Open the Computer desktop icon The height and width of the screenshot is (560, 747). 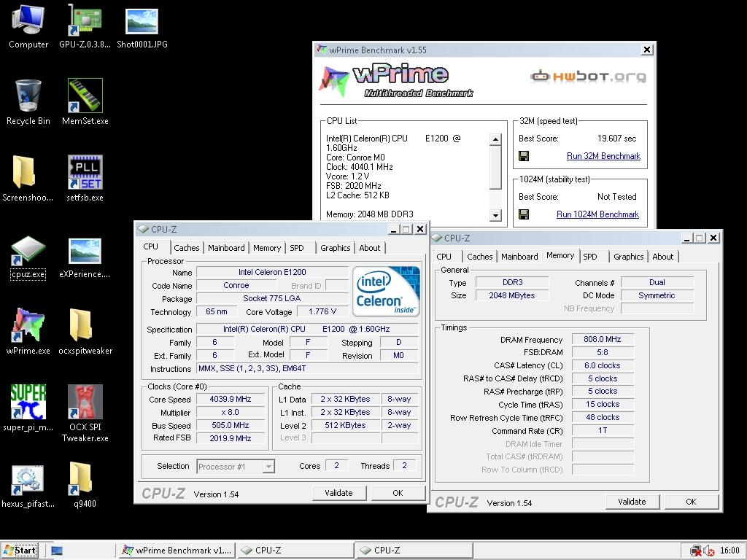pyautogui.click(x=28, y=26)
